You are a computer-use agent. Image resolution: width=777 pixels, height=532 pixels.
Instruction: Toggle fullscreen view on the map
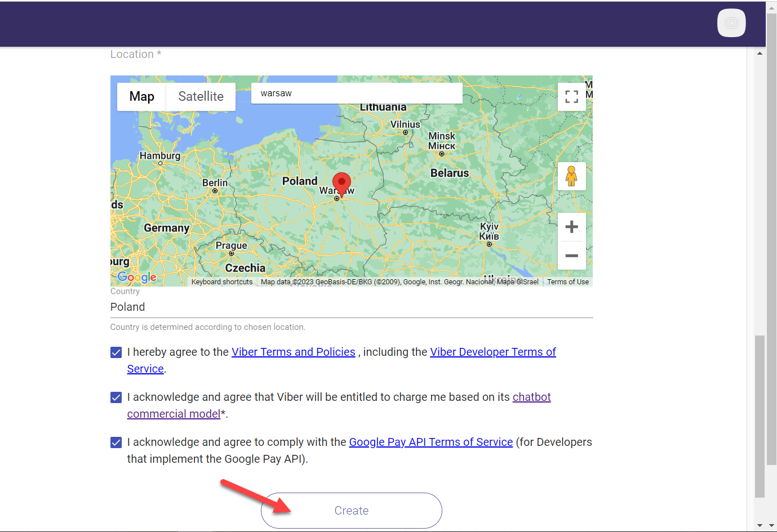point(571,97)
